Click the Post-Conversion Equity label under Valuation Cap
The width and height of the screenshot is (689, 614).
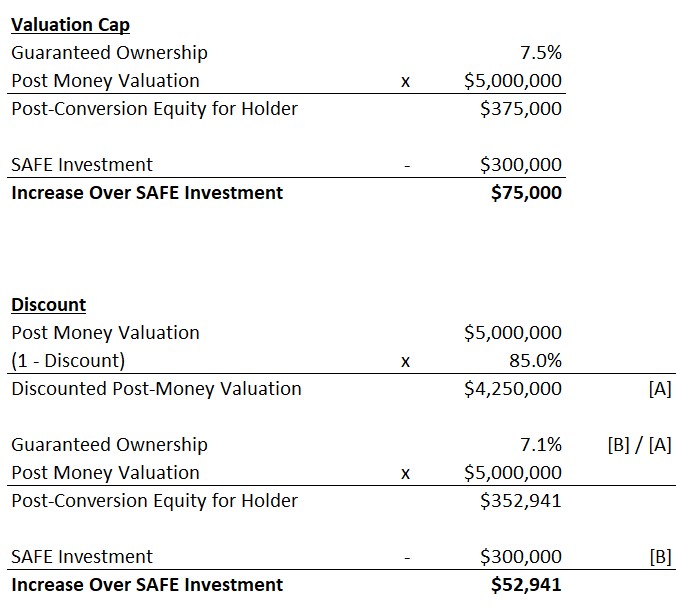(154, 109)
